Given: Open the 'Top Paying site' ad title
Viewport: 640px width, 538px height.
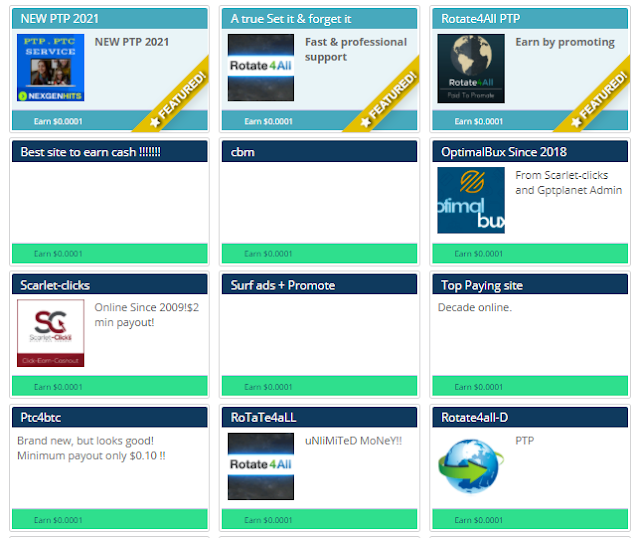Looking at the screenshot, I should tap(530, 285).
